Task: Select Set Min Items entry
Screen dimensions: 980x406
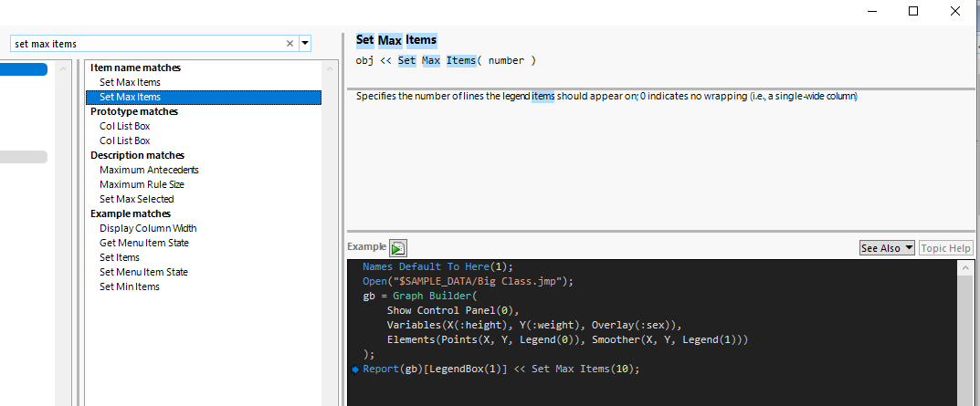Action: click(129, 286)
